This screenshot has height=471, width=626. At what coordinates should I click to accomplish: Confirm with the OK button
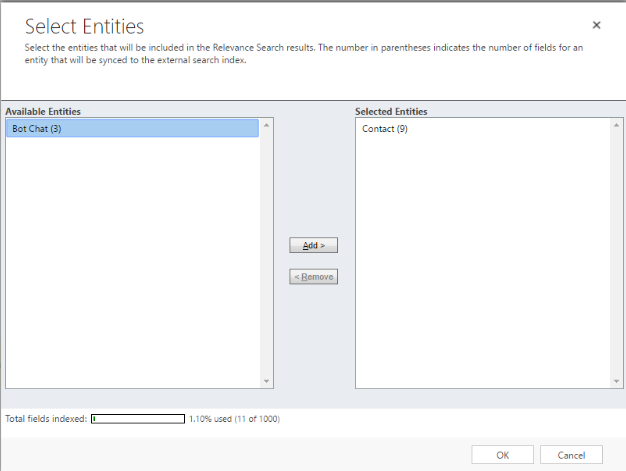(x=502, y=455)
